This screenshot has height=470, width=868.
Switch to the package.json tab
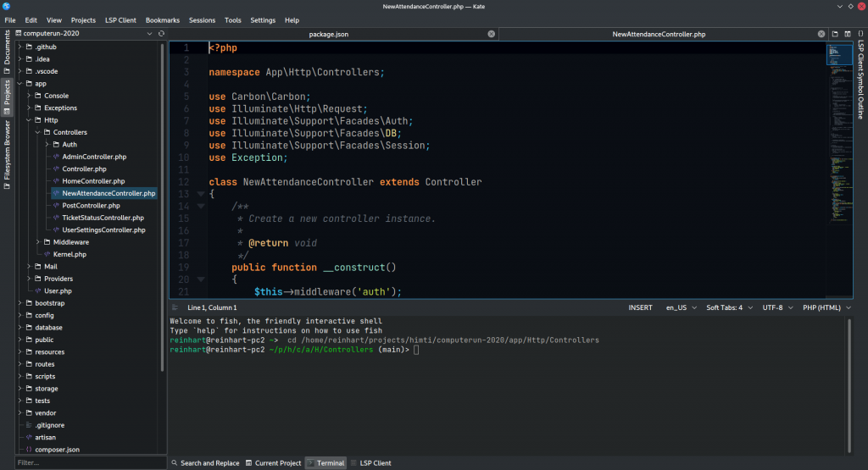tap(328, 35)
